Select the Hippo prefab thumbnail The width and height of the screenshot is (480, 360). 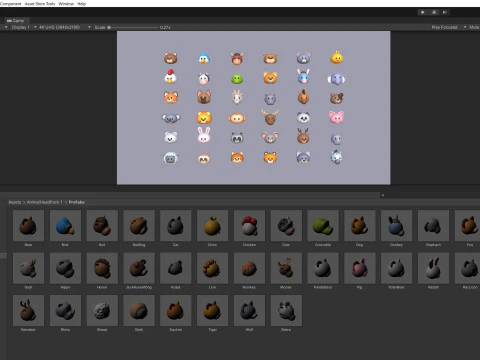coord(65,268)
